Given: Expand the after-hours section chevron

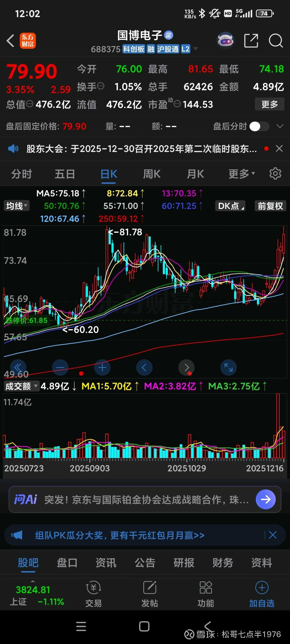Looking at the screenshot, I should pyautogui.click(x=280, y=126).
